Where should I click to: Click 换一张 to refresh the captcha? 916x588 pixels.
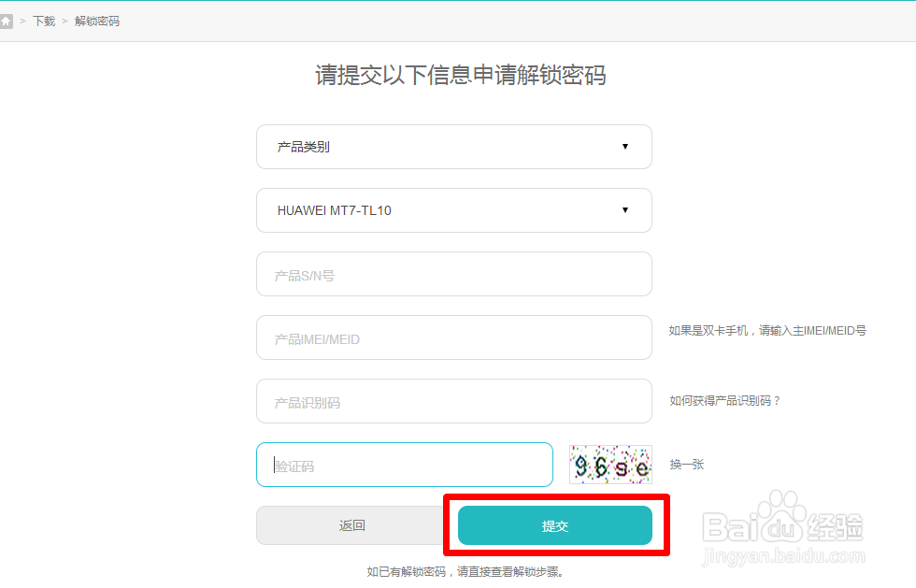tap(688, 465)
